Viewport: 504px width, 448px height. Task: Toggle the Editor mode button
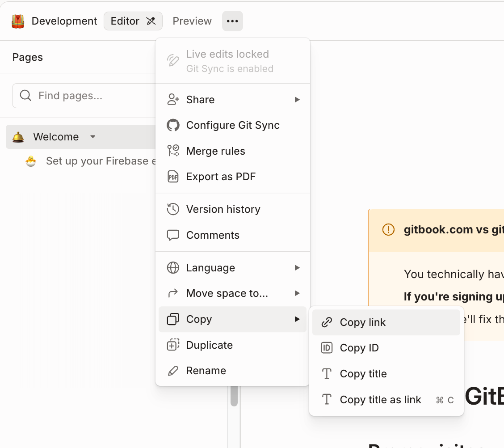click(x=133, y=21)
